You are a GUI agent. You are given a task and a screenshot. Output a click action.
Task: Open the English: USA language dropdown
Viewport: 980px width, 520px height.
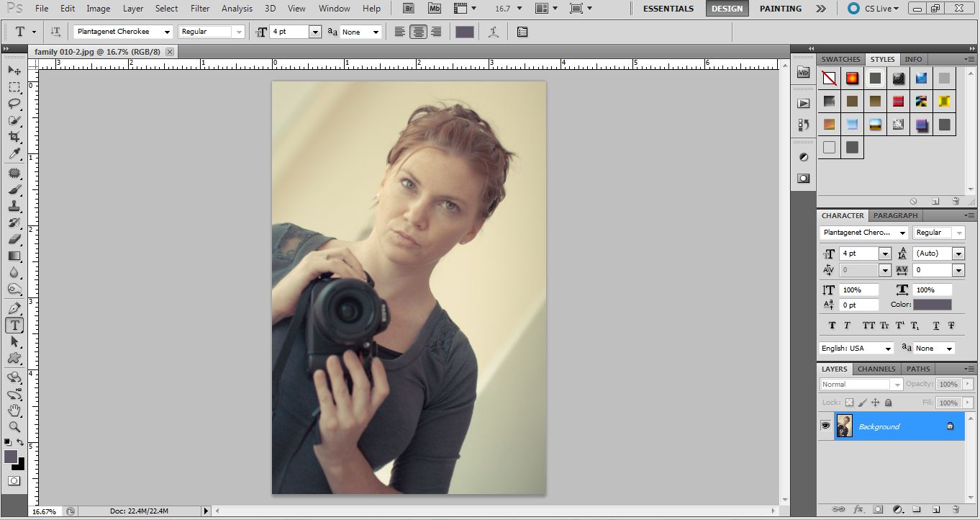coord(887,349)
